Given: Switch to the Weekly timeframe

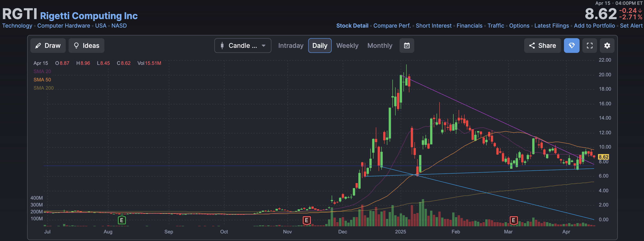Looking at the screenshot, I should tap(347, 46).
